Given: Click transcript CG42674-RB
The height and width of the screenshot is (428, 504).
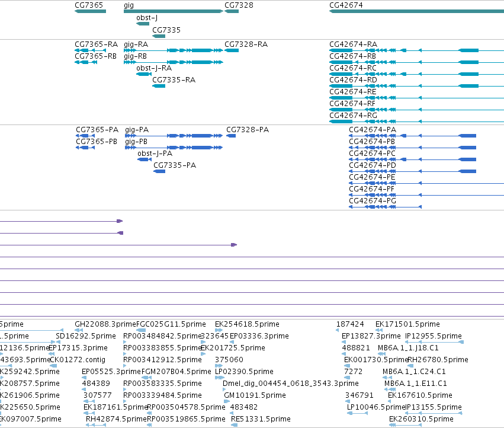Looking at the screenshot, I should (x=416, y=62).
